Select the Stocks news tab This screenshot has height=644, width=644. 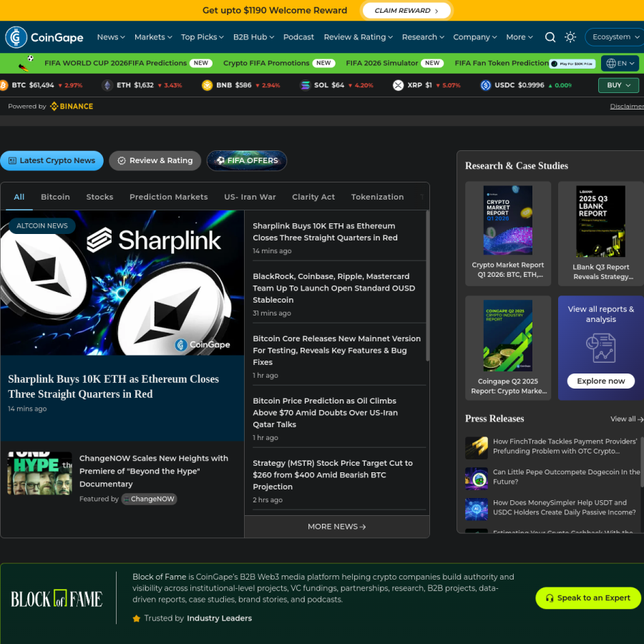coord(99,197)
